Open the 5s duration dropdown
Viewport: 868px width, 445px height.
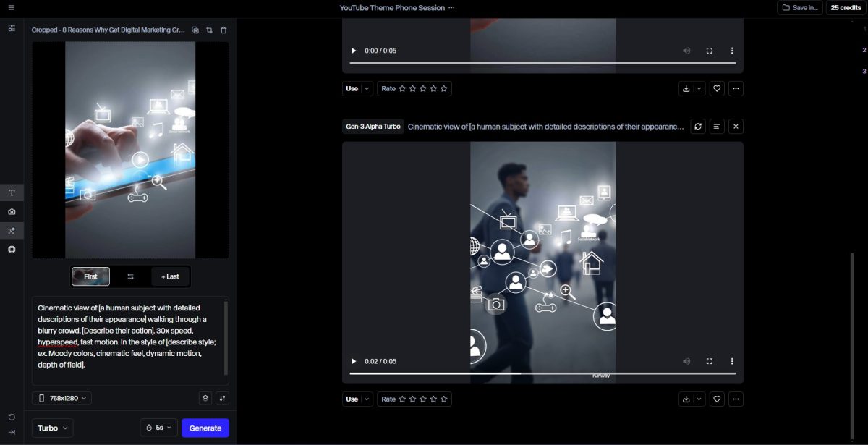158,428
